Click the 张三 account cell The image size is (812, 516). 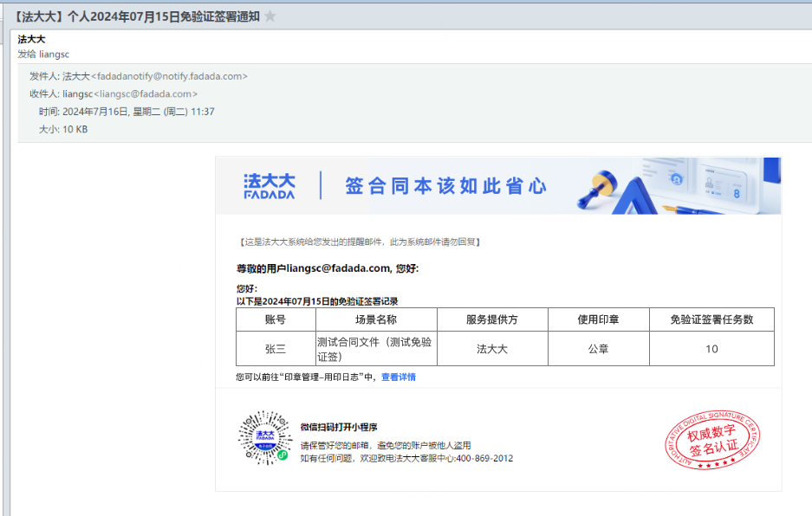(276, 349)
